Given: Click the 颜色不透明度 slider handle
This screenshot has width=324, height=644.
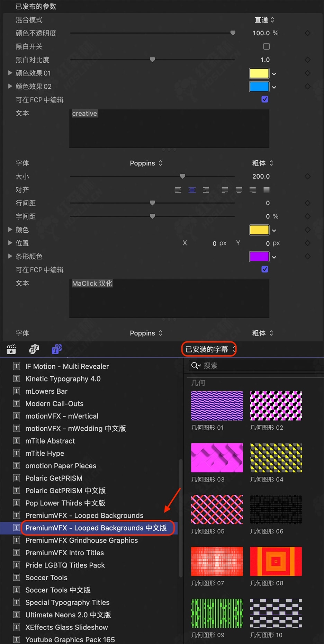Looking at the screenshot, I should coord(233,33).
